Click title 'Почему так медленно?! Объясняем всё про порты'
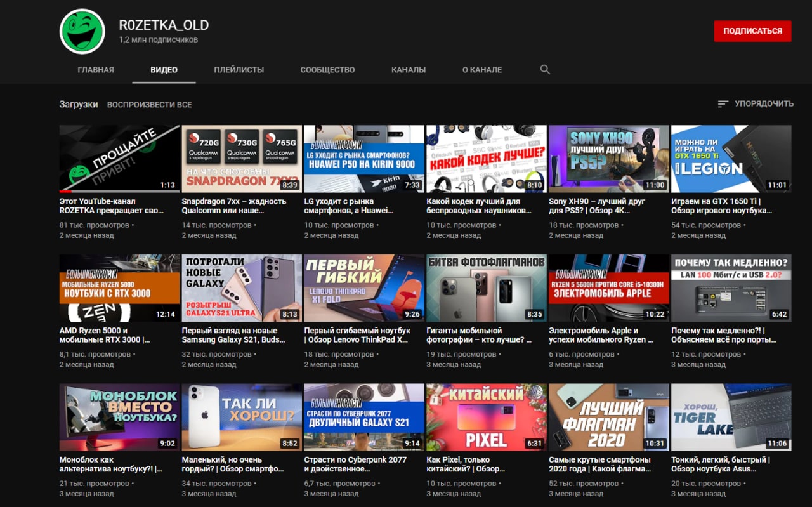 (x=724, y=335)
